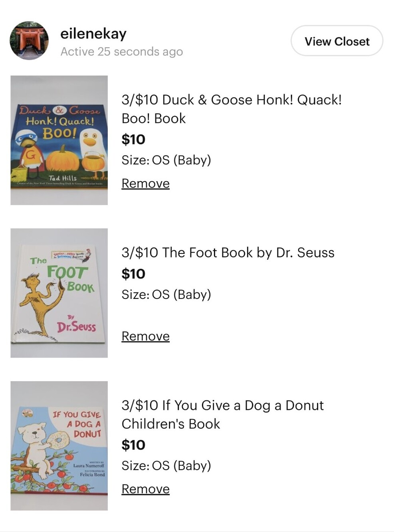394x532 pixels.
Task: Open The Foot Book cover thumbnail
Action: tap(59, 293)
